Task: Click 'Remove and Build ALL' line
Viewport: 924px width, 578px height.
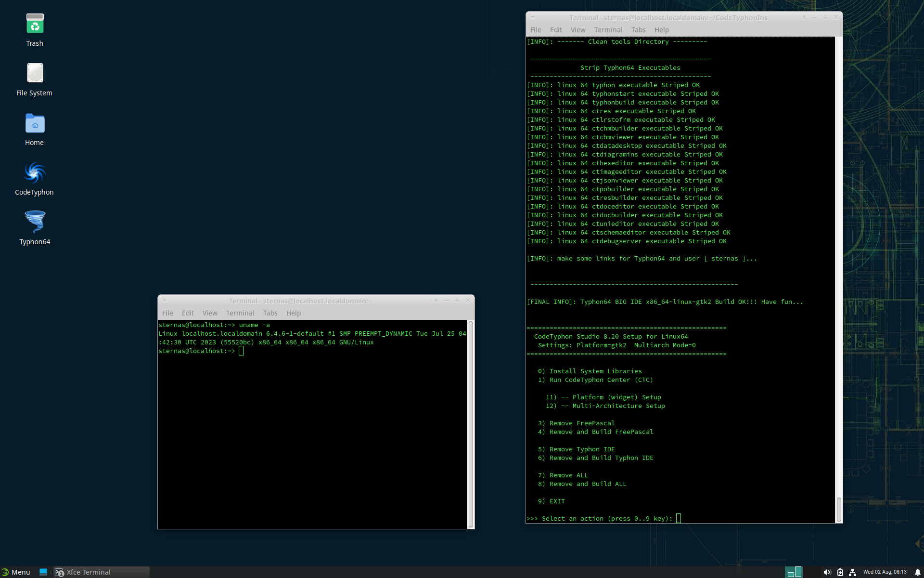Action: pyautogui.click(x=582, y=484)
